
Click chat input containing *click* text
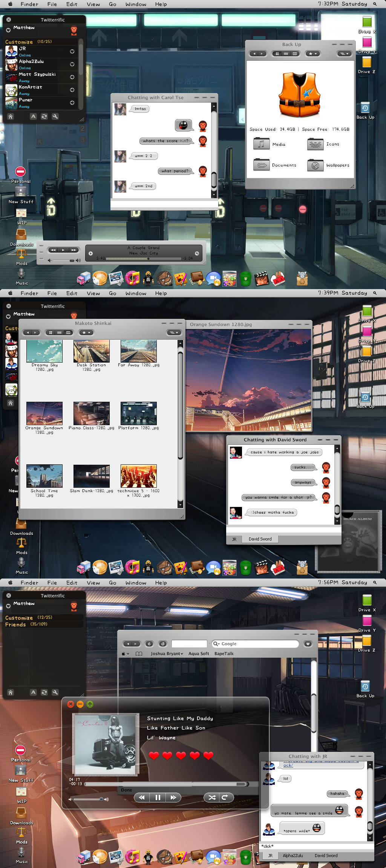317,846
